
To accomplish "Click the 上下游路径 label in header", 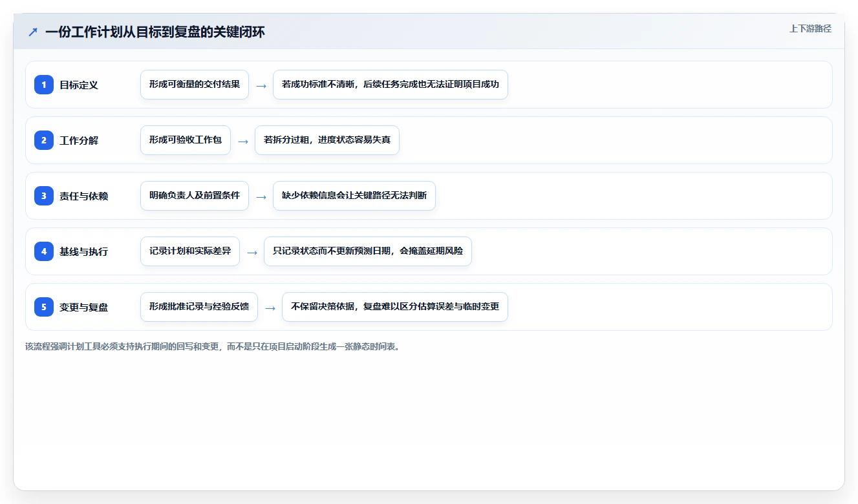I will coord(810,29).
